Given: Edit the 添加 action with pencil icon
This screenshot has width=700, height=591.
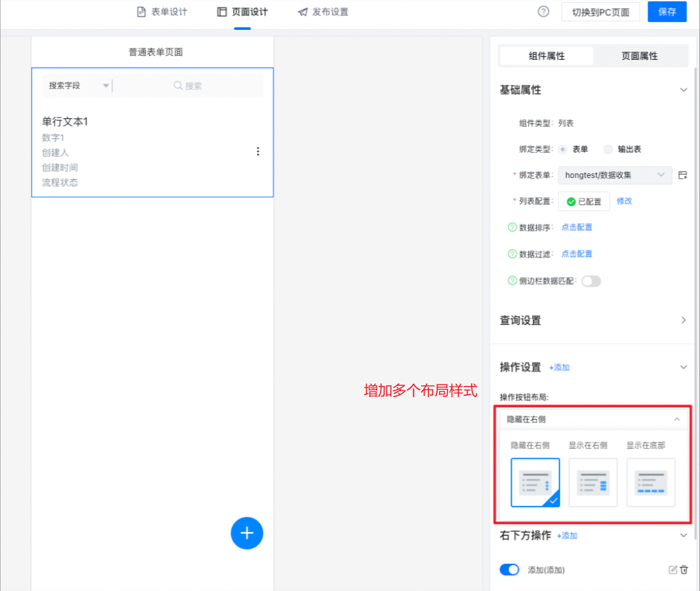Looking at the screenshot, I should [673, 570].
